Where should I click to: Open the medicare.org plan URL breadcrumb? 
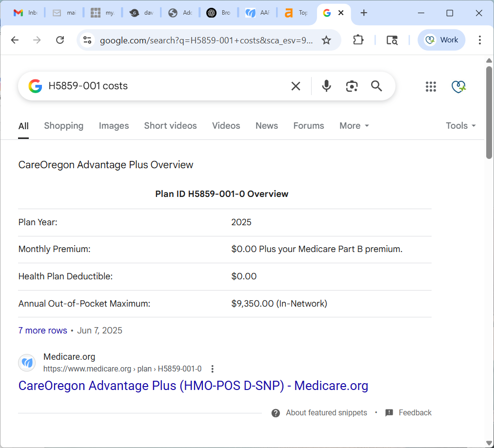click(122, 369)
